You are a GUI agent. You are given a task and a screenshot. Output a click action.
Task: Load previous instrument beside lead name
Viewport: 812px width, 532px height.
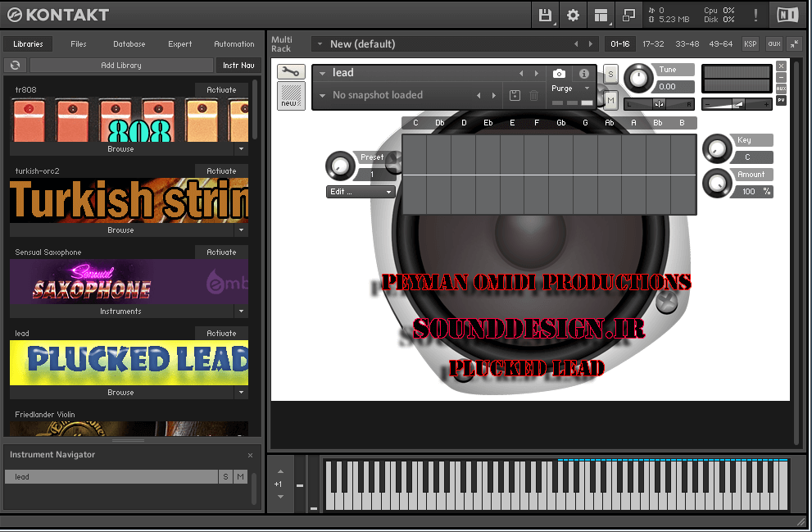(x=521, y=74)
